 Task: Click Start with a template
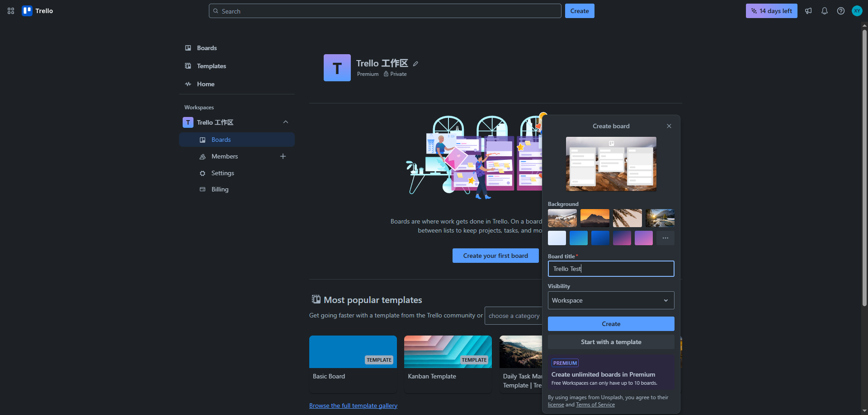point(611,342)
